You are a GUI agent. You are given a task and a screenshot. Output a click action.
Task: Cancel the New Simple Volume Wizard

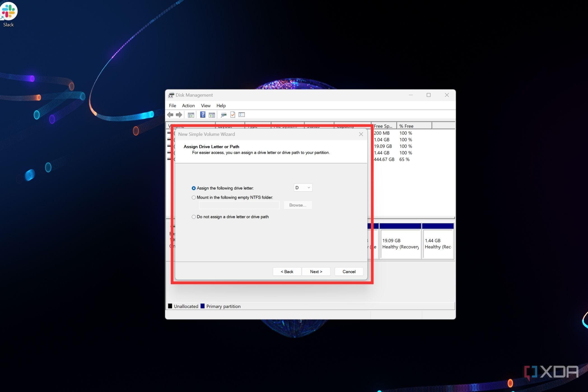[349, 272]
